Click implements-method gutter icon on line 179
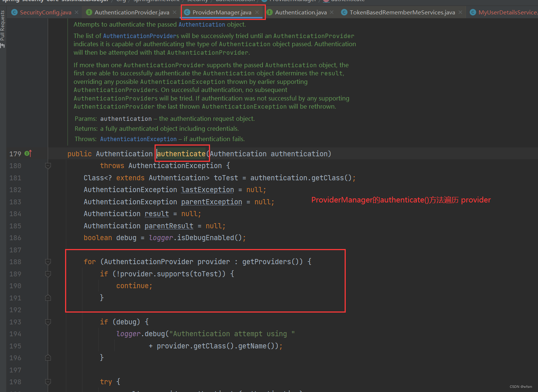 pyautogui.click(x=28, y=153)
